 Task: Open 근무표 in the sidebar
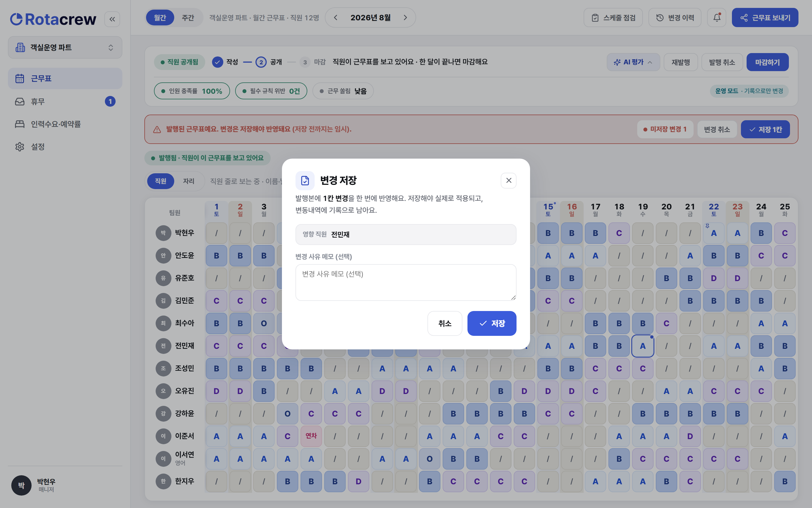click(x=65, y=79)
